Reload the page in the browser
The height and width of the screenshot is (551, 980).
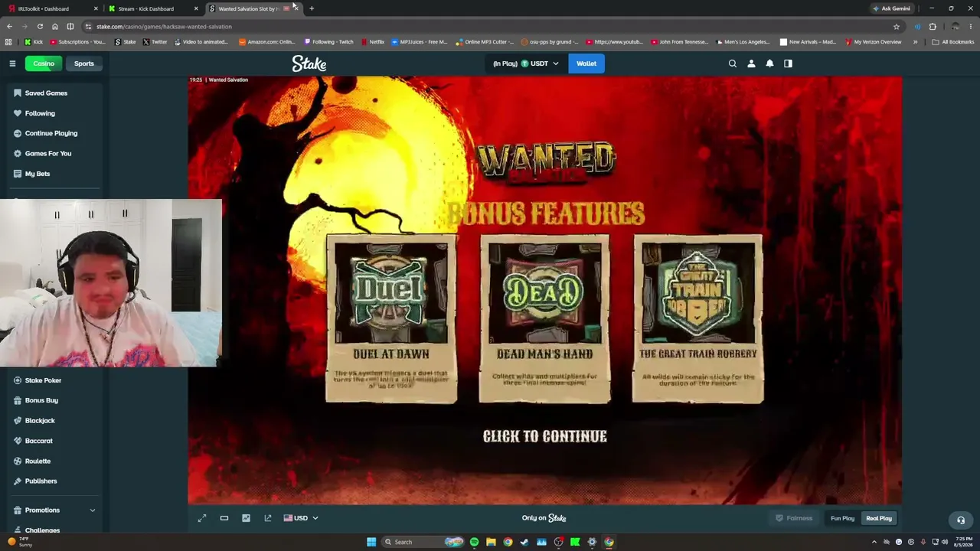40,27
